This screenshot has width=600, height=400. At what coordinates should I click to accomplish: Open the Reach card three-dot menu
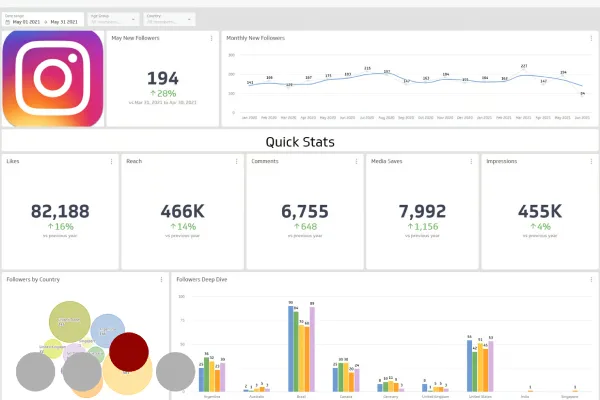pyautogui.click(x=236, y=162)
